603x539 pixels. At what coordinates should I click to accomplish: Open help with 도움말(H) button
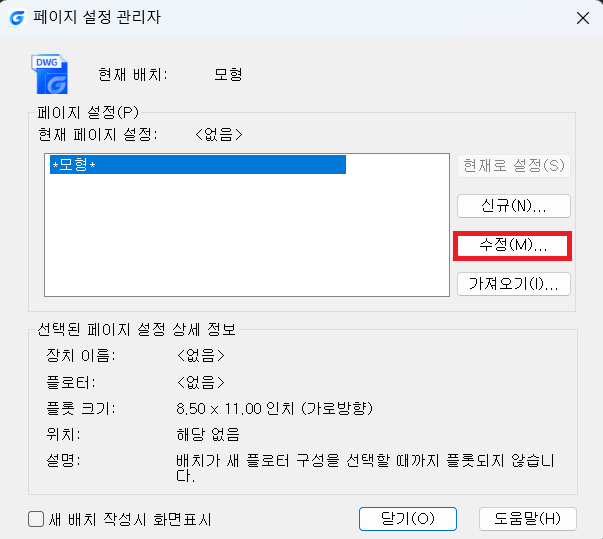528,519
